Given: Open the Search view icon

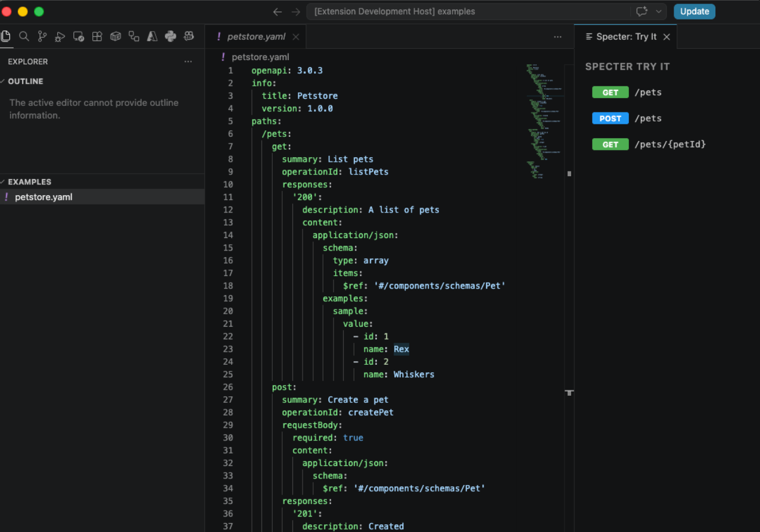Looking at the screenshot, I should (24, 36).
